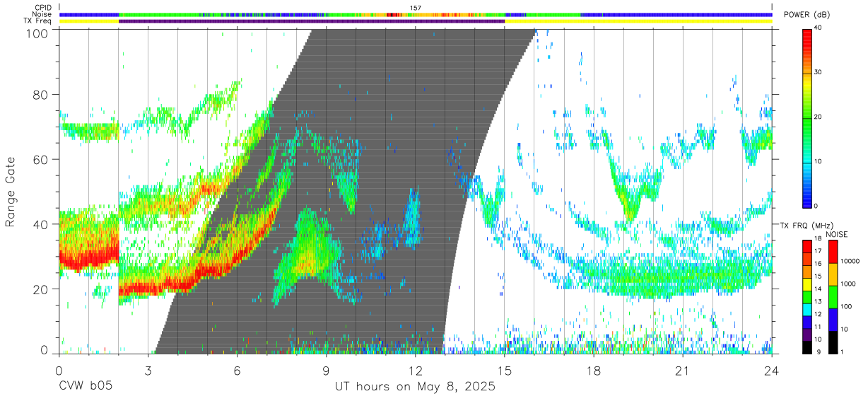Click the 13 tick on the TX frequency scale
The width and height of the screenshot is (868, 401).
click(x=819, y=303)
